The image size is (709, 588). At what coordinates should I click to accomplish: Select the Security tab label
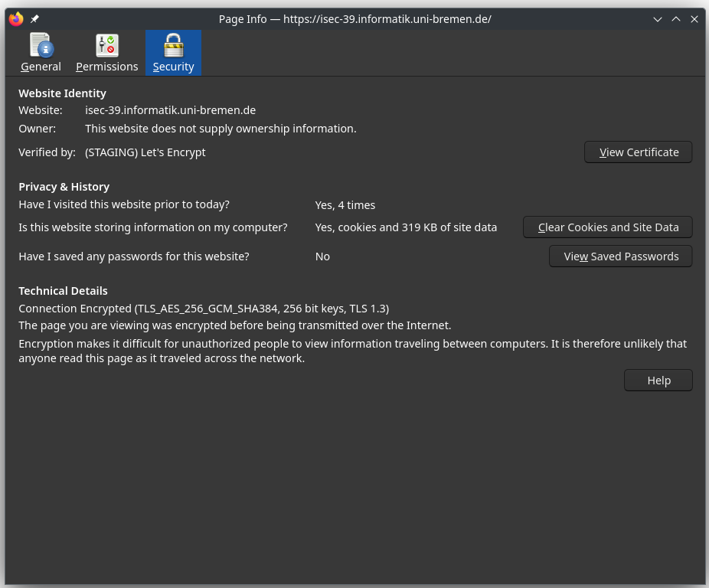(173, 67)
